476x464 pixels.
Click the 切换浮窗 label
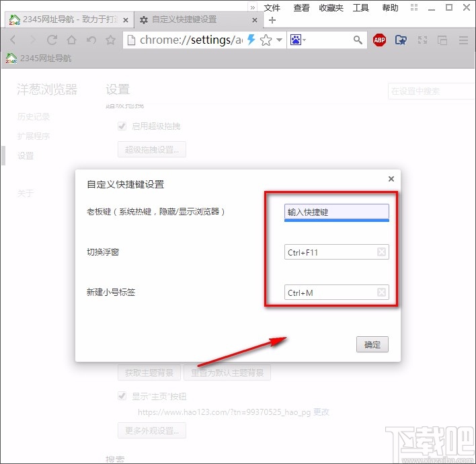point(103,252)
